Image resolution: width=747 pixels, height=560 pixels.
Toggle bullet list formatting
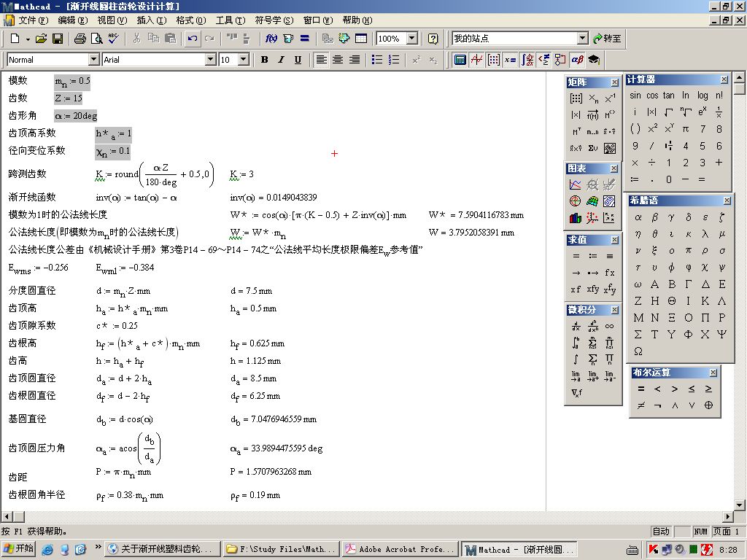[x=377, y=60]
